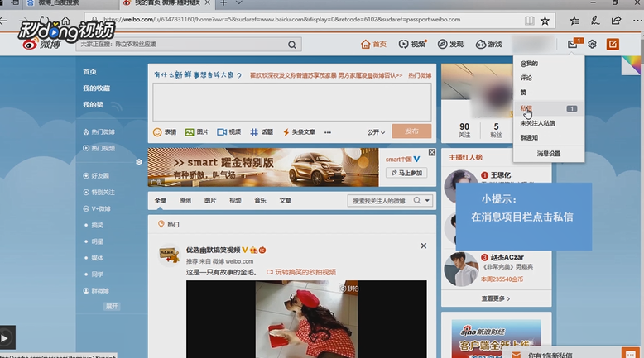
Task: Open the messages envelope icon in header
Action: click(x=573, y=44)
